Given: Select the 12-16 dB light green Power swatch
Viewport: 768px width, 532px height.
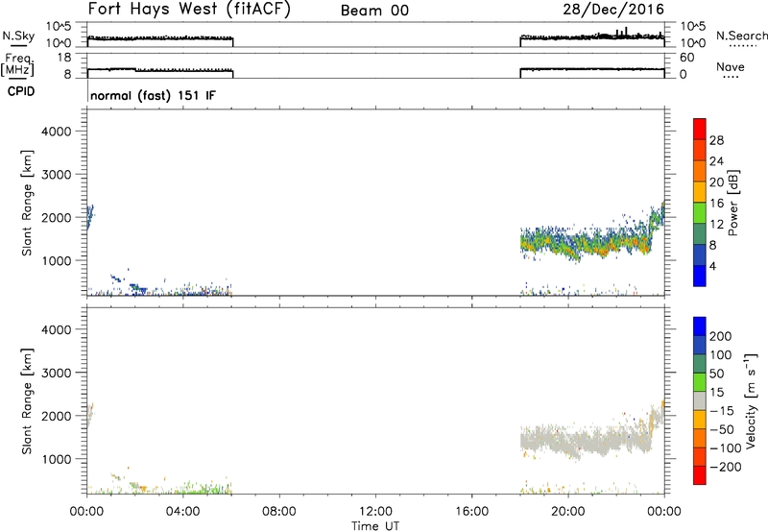Looking at the screenshot, I should click(700, 212).
